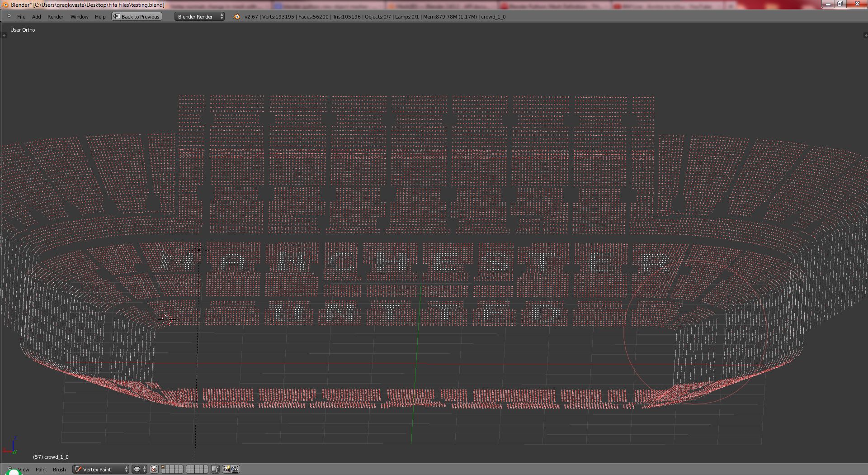Click the User Ortho view label

click(23, 30)
